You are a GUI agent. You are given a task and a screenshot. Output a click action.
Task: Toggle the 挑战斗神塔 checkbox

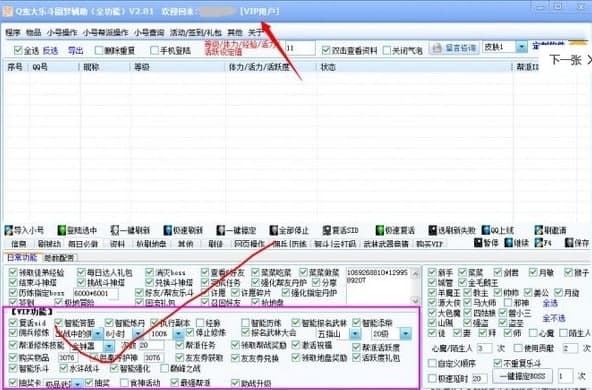[x=81, y=282]
